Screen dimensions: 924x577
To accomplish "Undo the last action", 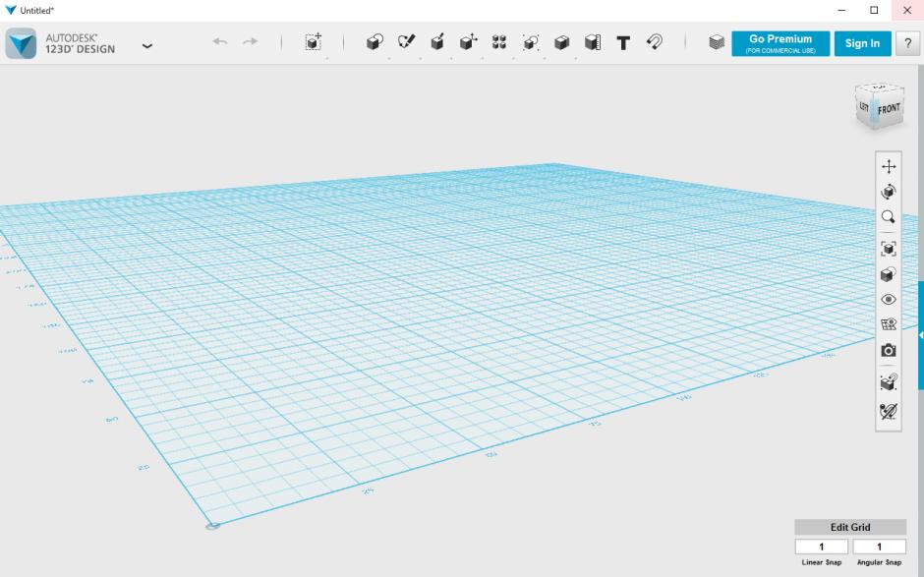I will pyautogui.click(x=220, y=41).
